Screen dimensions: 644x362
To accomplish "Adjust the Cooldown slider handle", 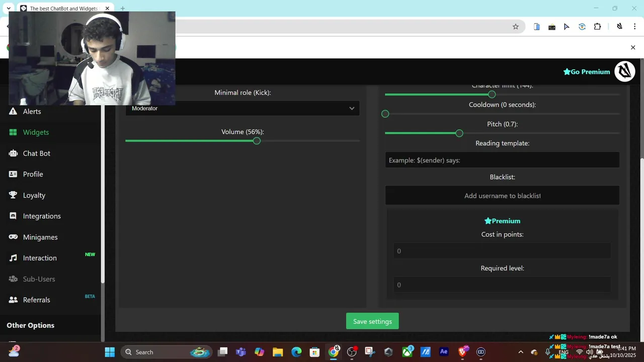I will pyautogui.click(x=385, y=114).
